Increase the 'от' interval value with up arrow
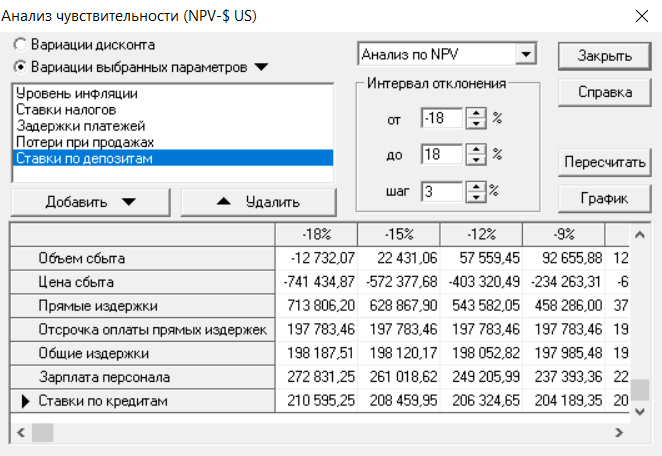 point(476,113)
